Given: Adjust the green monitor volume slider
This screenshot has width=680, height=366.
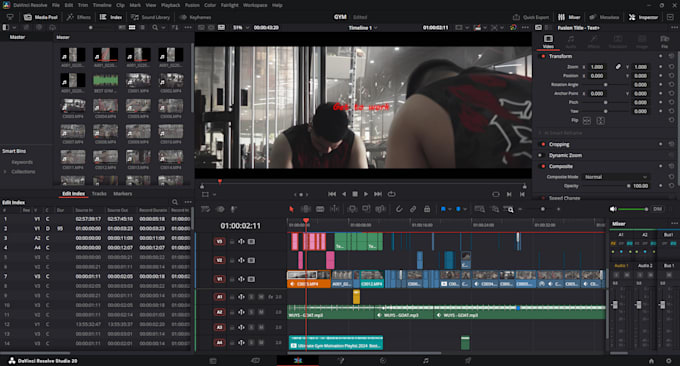Looking at the screenshot, I should click(x=633, y=209).
